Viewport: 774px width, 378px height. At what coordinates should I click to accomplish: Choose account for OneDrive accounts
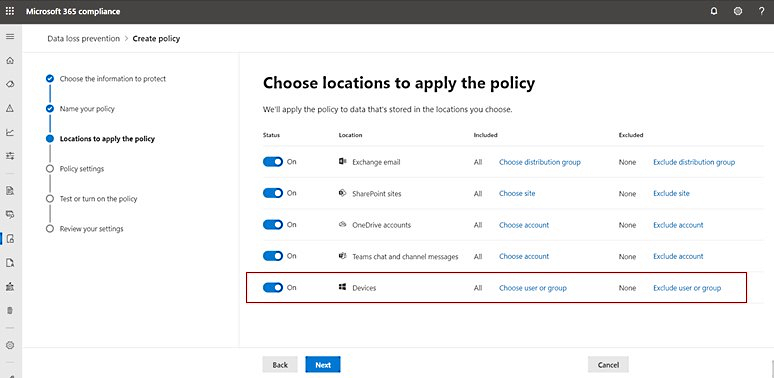click(524, 225)
